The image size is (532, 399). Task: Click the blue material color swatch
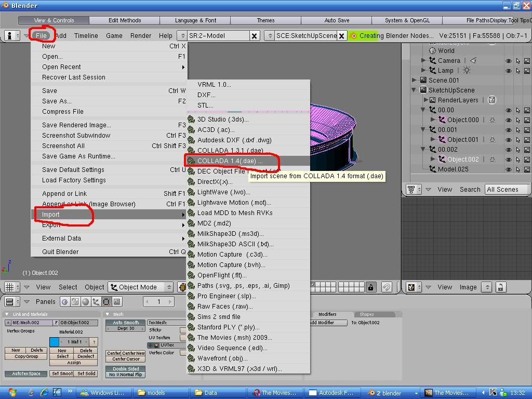pos(54,342)
